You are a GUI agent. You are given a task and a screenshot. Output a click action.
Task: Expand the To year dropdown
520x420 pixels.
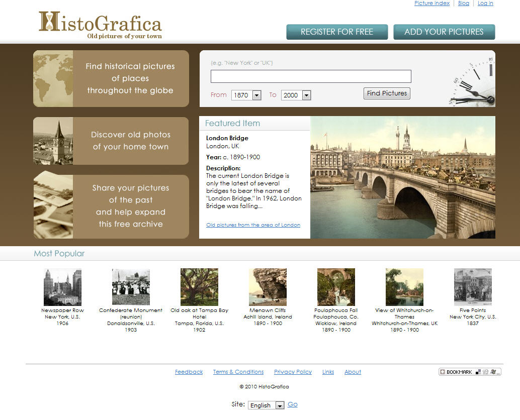296,95
